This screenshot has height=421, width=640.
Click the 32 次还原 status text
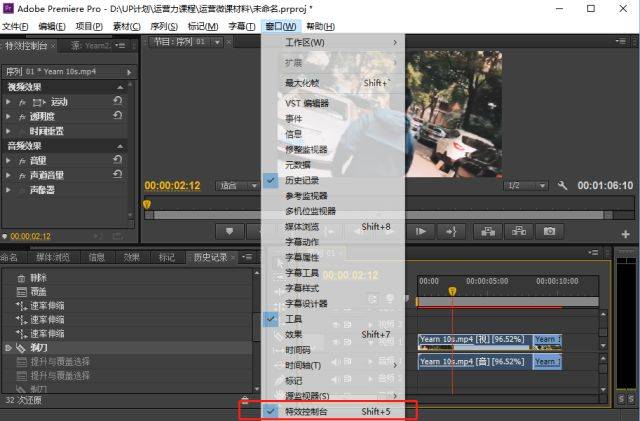coord(23,400)
